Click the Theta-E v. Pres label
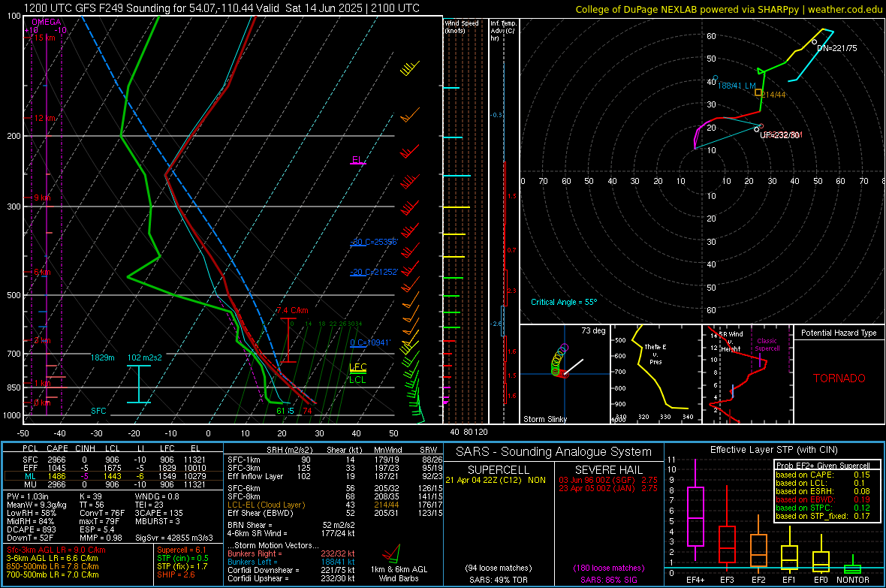This screenshot has height=588, width=886. pyautogui.click(x=655, y=354)
